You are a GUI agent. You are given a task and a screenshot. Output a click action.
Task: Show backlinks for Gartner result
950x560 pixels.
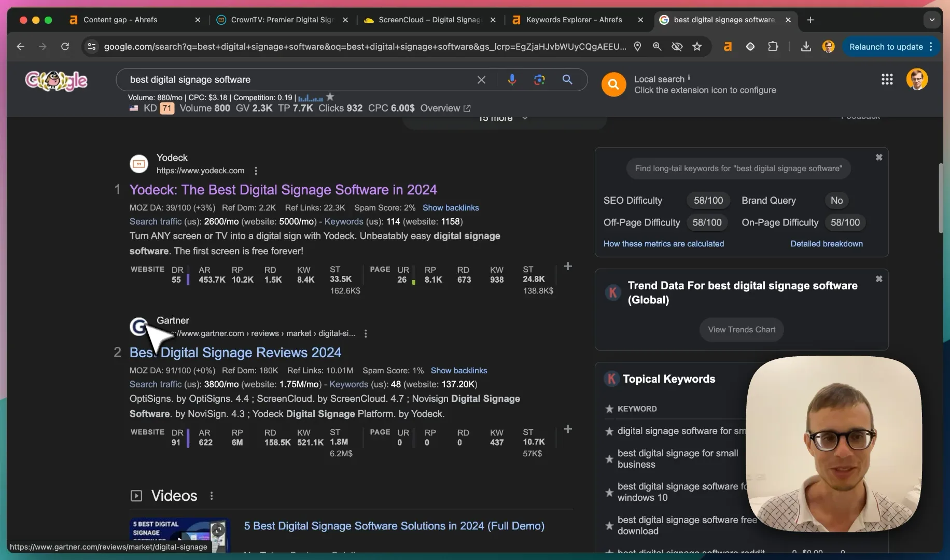(459, 371)
